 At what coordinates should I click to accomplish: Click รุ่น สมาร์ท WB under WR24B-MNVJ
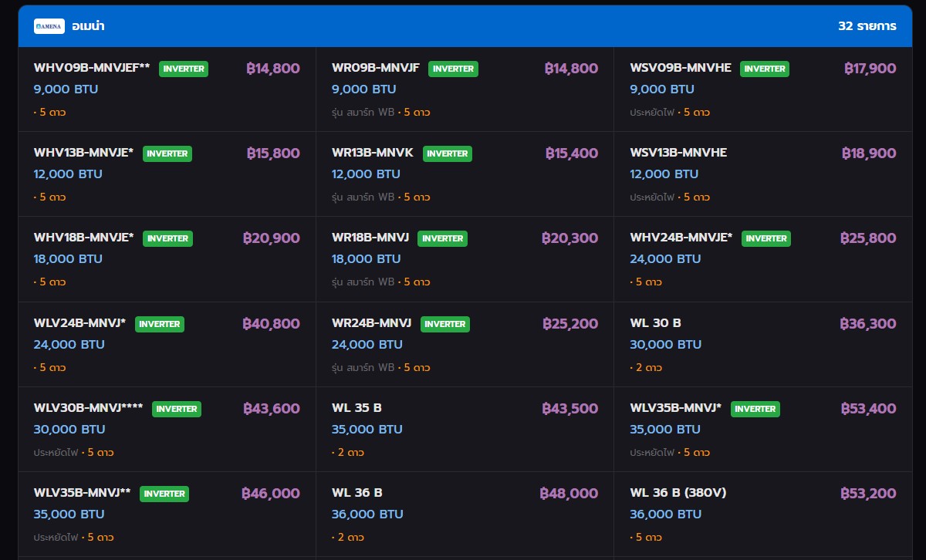coord(363,368)
